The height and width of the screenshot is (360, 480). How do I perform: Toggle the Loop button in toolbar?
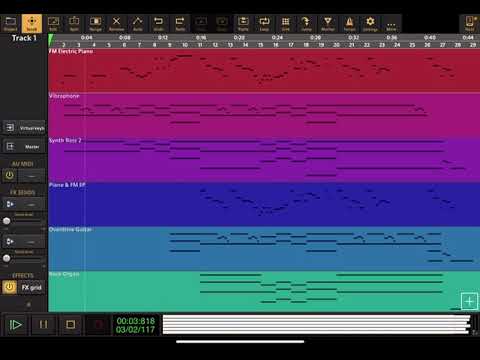click(x=264, y=23)
